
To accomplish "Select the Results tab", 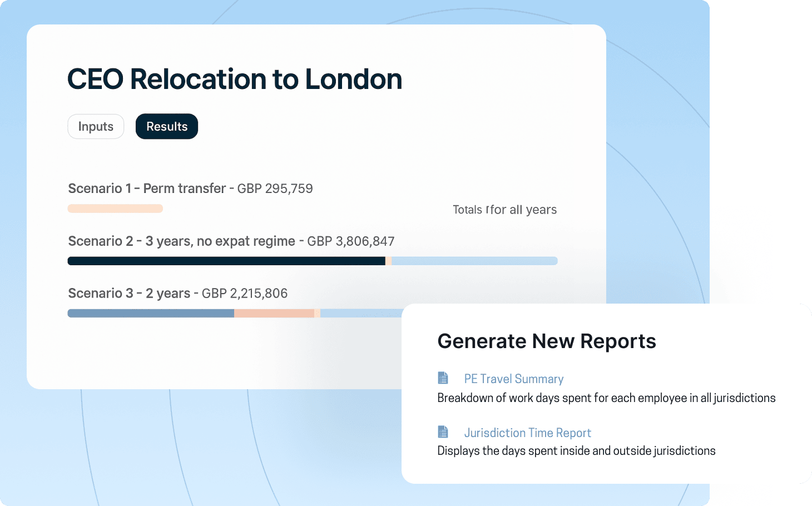I will click(x=167, y=127).
